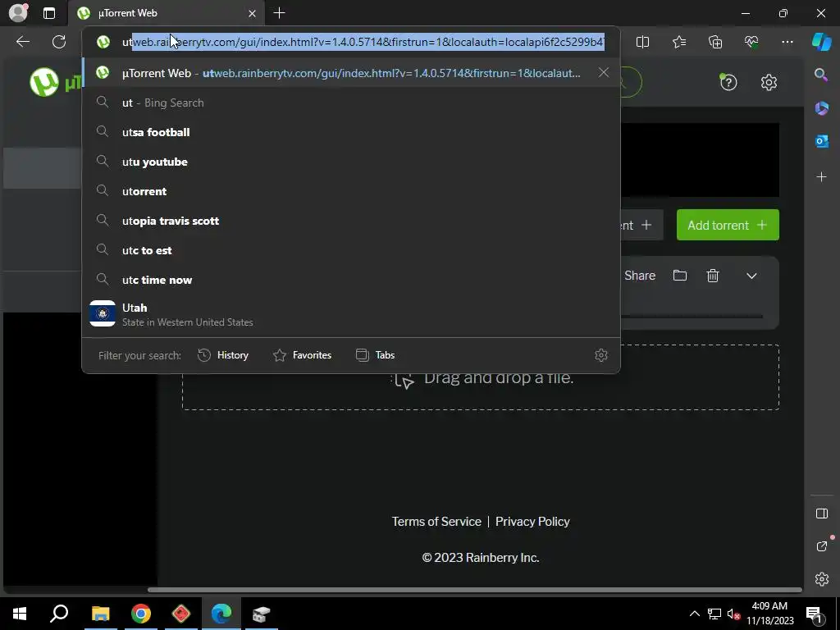The width and height of the screenshot is (840, 630).
Task: Open search suggestion settings gear
Action: pos(601,354)
